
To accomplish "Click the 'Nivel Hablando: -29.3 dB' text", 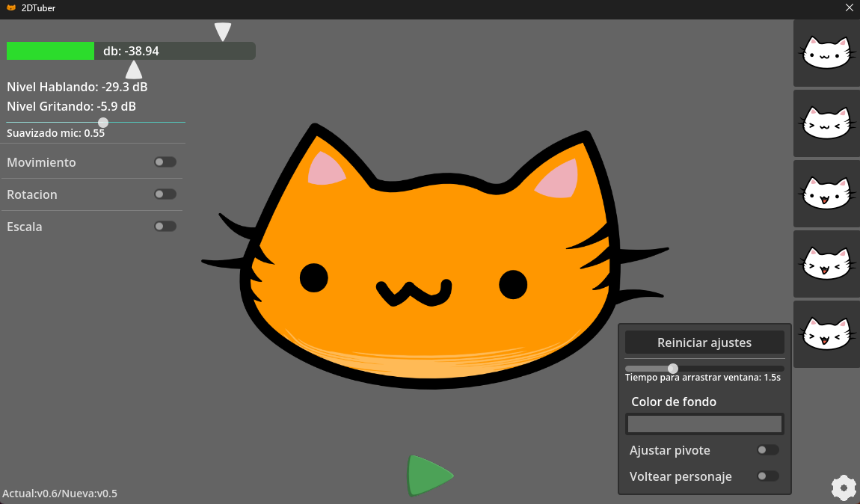I will (77, 87).
